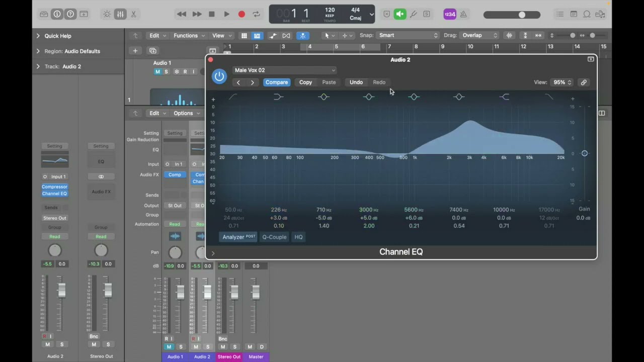Open the Snap Smart dropdown

pyautogui.click(x=408, y=35)
